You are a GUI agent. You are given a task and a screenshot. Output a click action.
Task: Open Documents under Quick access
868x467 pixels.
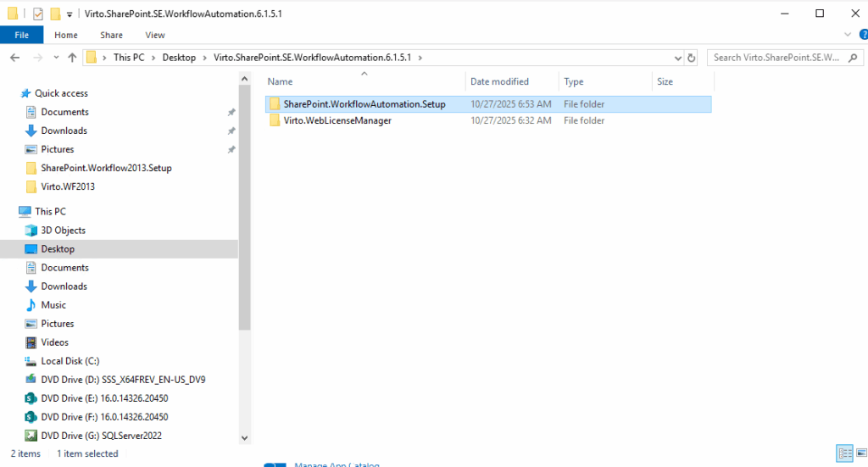[64, 112]
